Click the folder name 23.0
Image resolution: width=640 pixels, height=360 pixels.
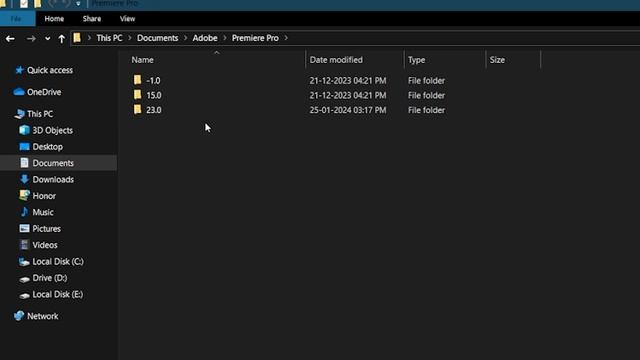point(154,110)
